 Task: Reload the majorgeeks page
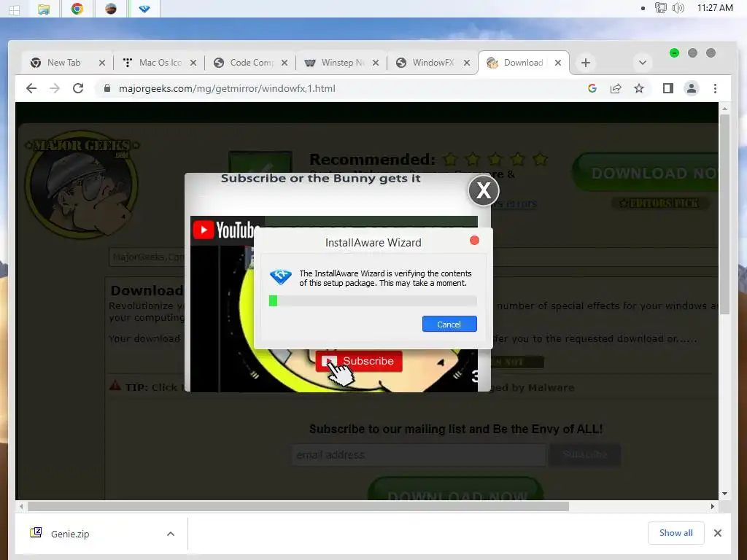tap(78, 88)
